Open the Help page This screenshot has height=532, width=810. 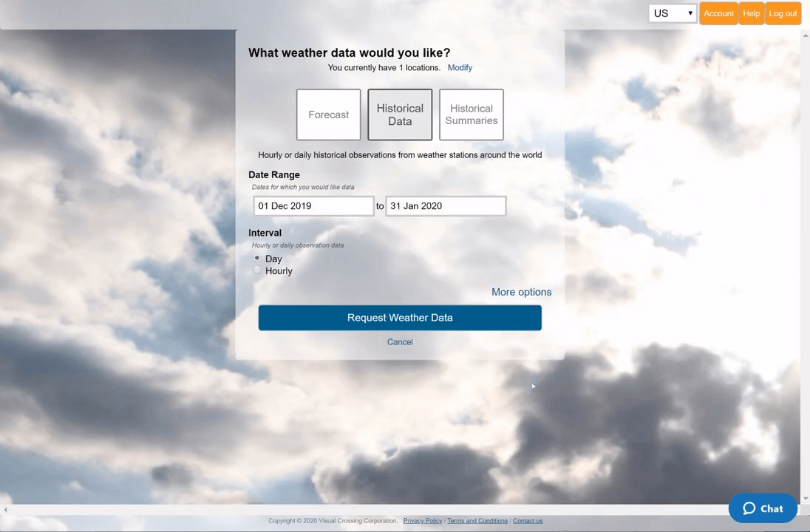coord(751,13)
